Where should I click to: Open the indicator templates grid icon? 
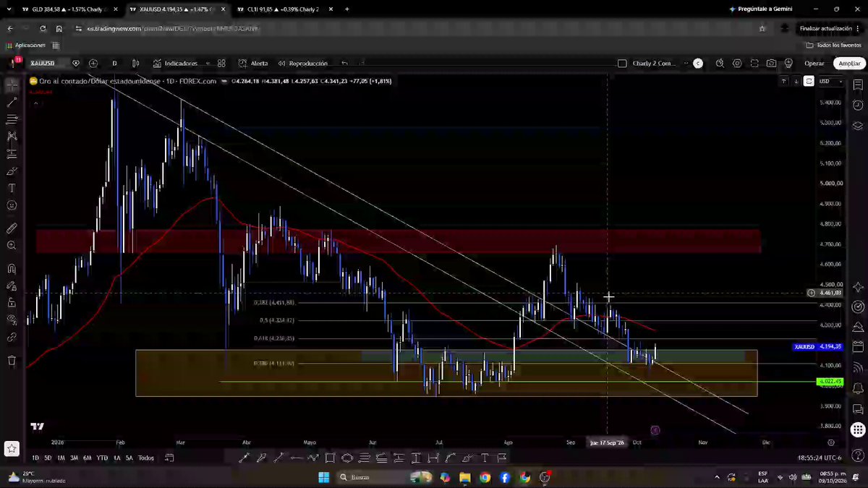(221, 64)
